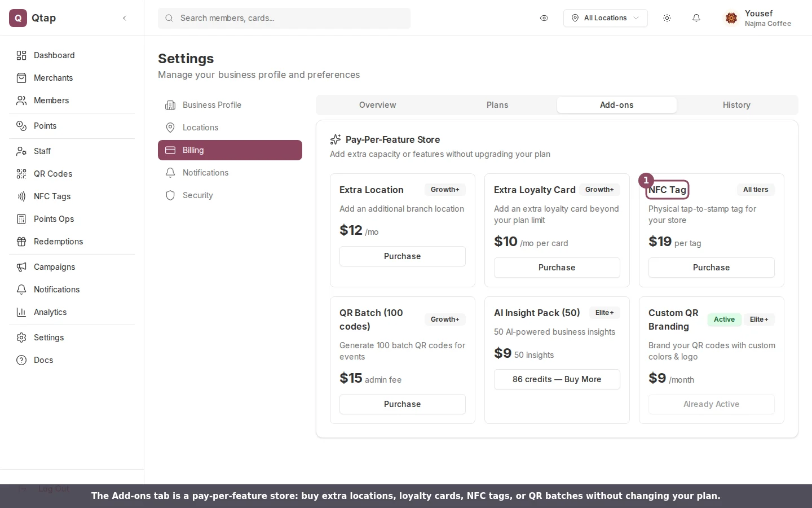This screenshot has width=812, height=508.
Task: Click the $15 admin fee price
Action: (x=370, y=378)
